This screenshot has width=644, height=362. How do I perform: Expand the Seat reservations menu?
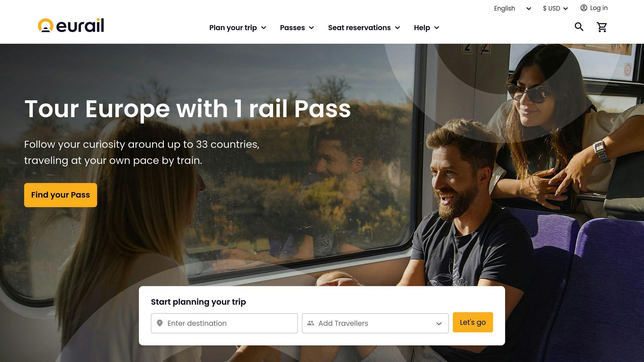point(364,28)
